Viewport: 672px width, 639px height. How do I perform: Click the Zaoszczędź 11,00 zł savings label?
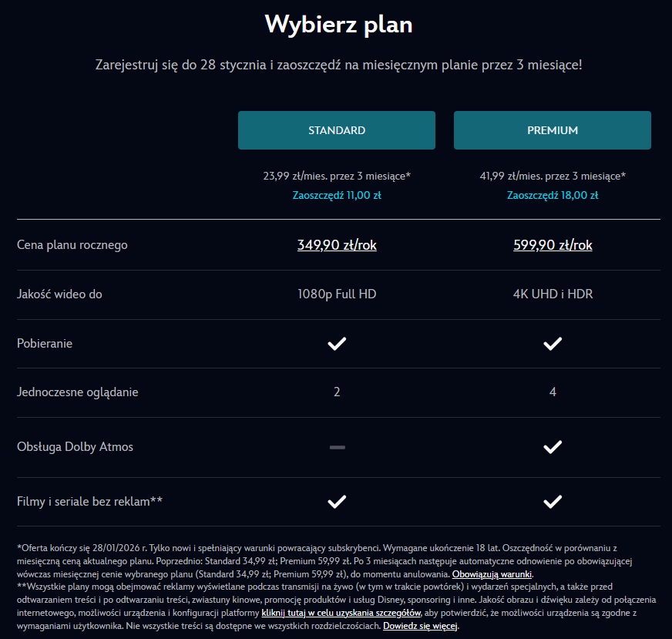point(336,195)
